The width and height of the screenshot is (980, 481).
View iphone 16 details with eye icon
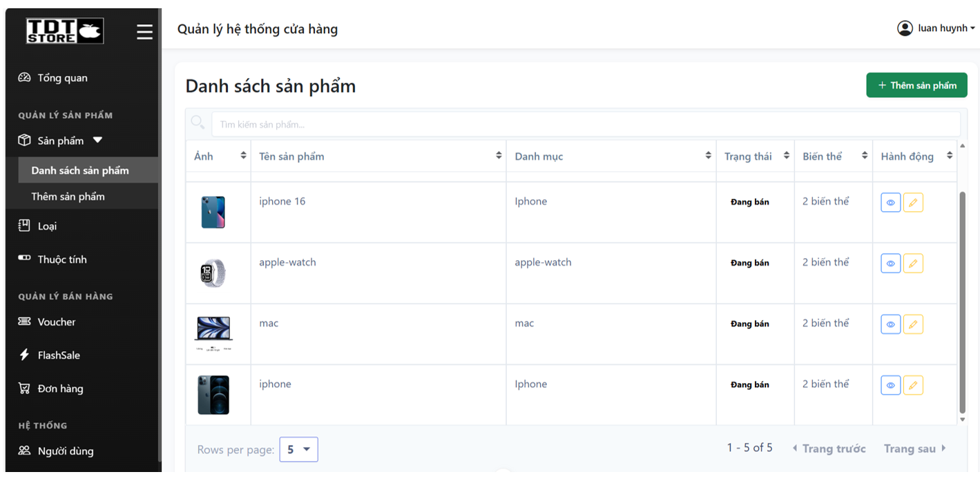891,203
